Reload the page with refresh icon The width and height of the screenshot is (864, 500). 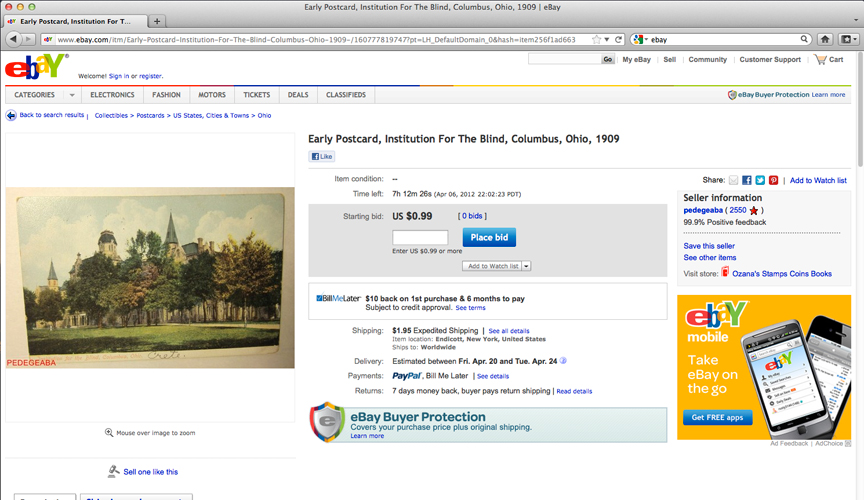[618, 40]
